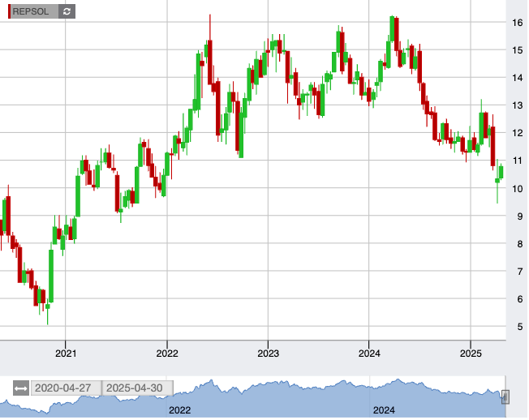Click the price label 10 on the axis
The height and width of the screenshot is (420, 529).
(517, 189)
